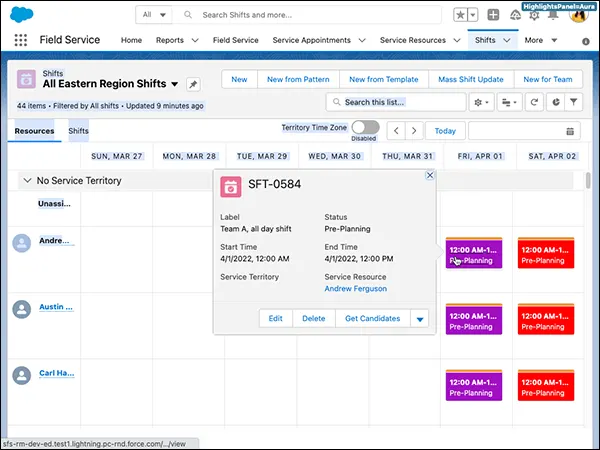This screenshot has width=600, height=450.
Task: Delete shift SFT-0584
Action: coord(313,319)
